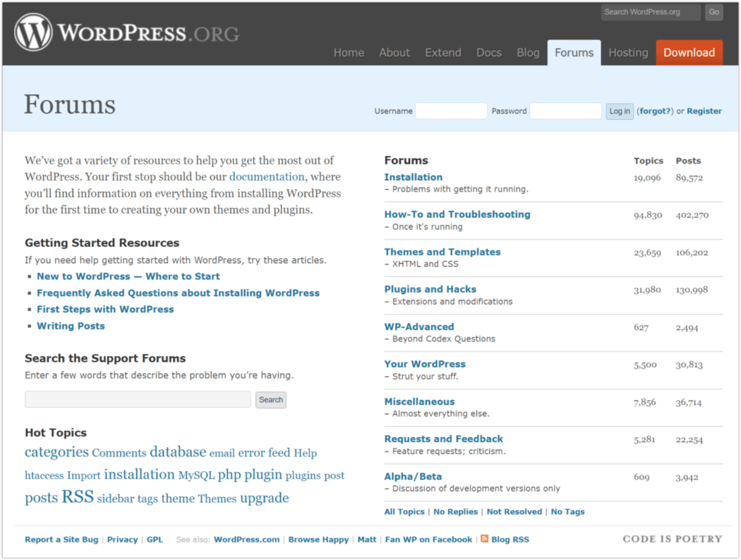Click the Register link

pos(704,111)
